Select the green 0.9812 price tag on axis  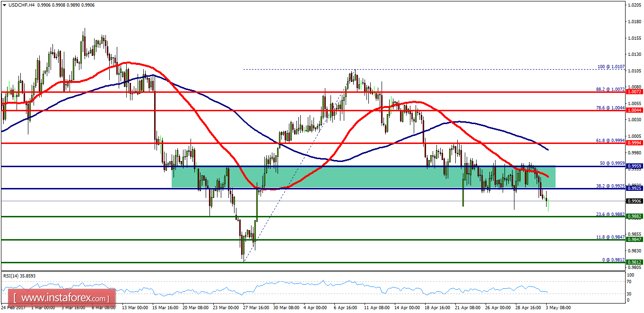[x=634, y=262]
